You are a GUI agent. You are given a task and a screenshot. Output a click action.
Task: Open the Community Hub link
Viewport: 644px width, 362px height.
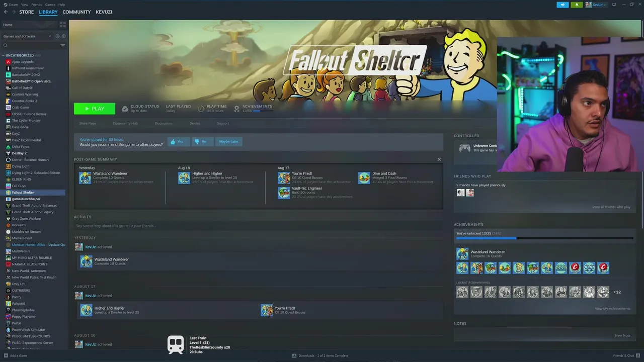coord(125,123)
